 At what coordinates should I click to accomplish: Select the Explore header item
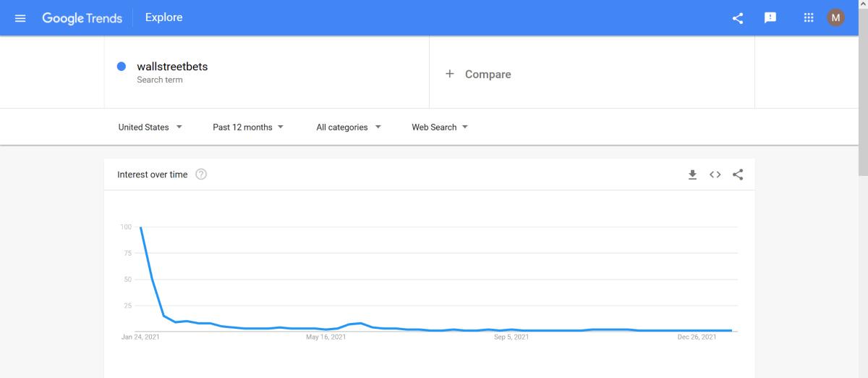pyautogui.click(x=164, y=18)
